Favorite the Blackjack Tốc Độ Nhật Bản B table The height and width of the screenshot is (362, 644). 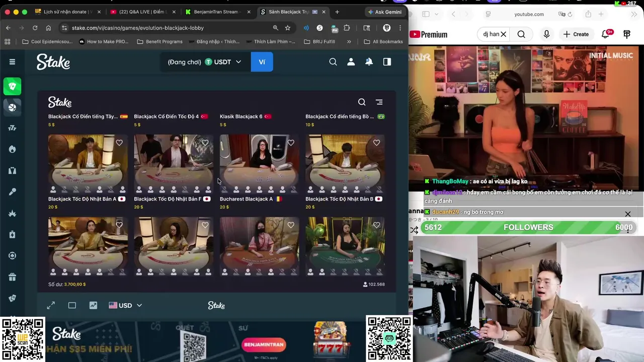(376, 143)
